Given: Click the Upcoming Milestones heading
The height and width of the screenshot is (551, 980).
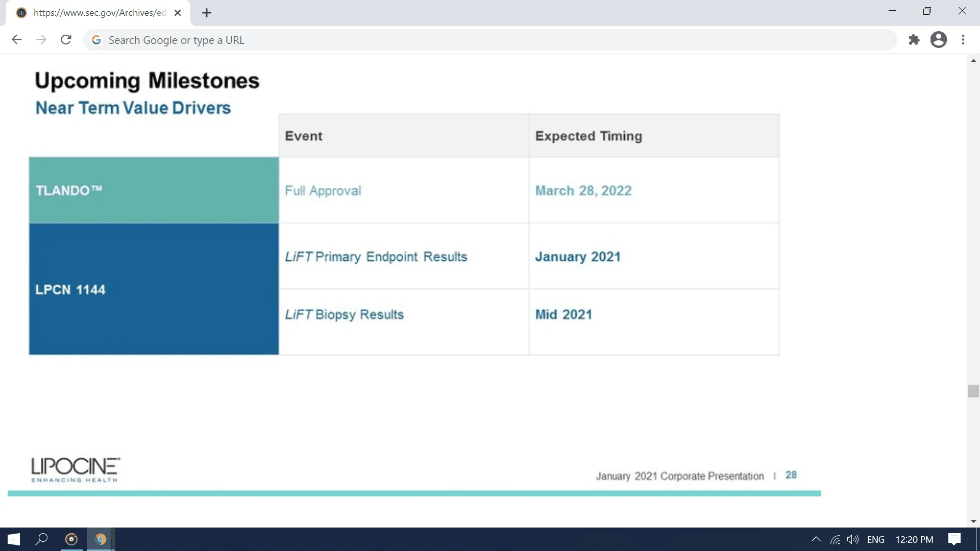Looking at the screenshot, I should coord(147,81).
